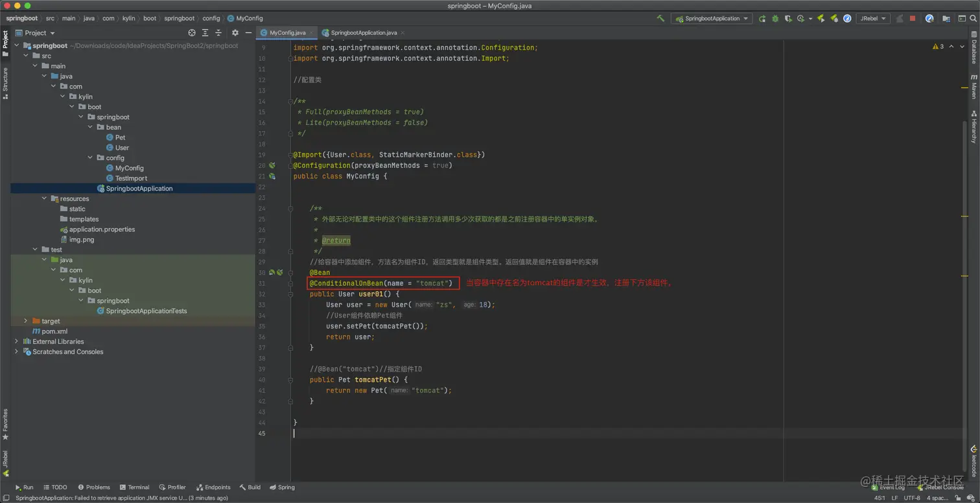The width and height of the screenshot is (980, 503).
Task: Toggle the Database tool window
Action: (974, 49)
